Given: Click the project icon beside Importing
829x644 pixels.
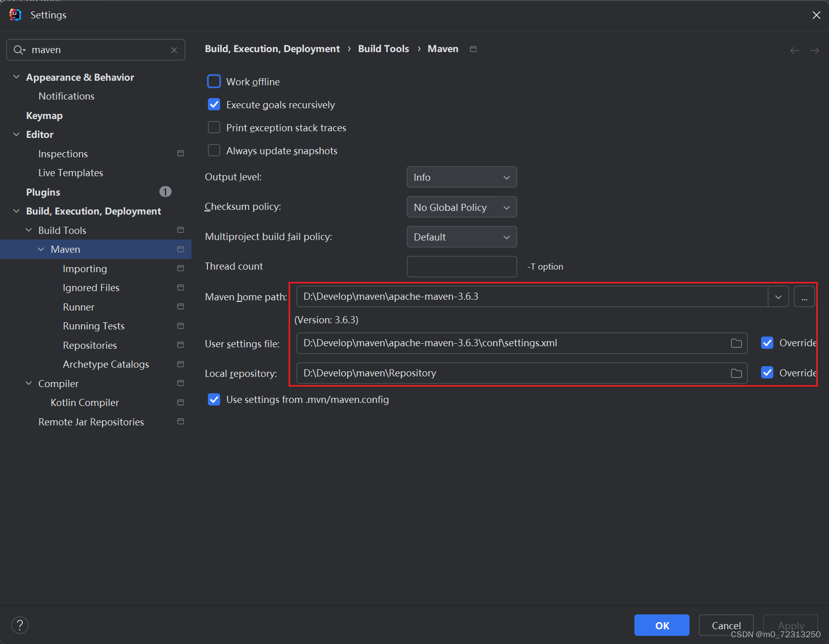Looking at the screenshot, I should tap(180, 268).
